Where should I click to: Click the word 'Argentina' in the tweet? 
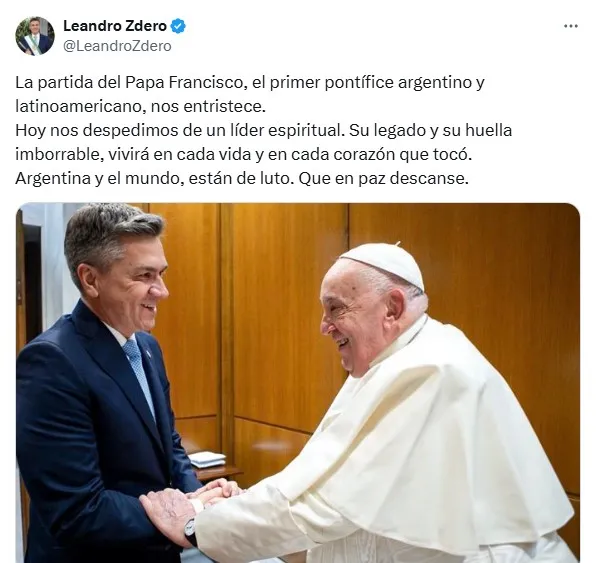tap(53, 179)
